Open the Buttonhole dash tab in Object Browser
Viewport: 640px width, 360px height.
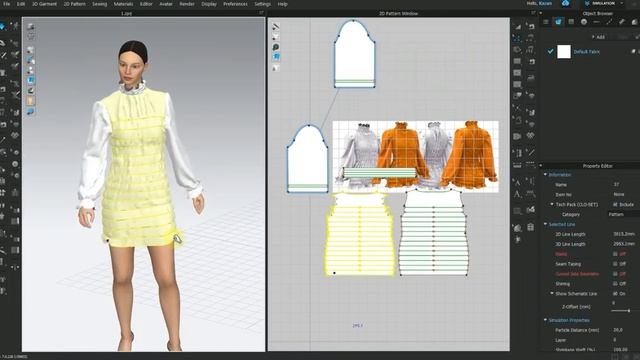(x=596, y=22)
